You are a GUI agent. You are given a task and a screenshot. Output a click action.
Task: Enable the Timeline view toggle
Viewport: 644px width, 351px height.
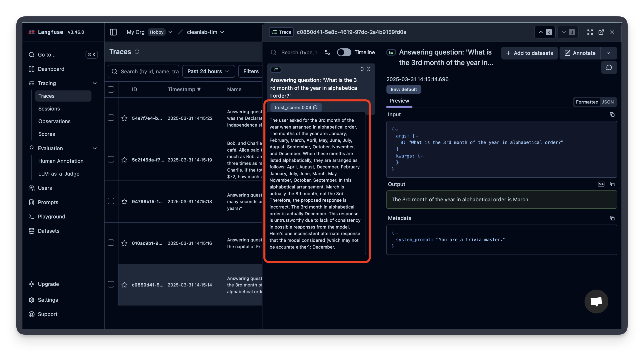344,52
